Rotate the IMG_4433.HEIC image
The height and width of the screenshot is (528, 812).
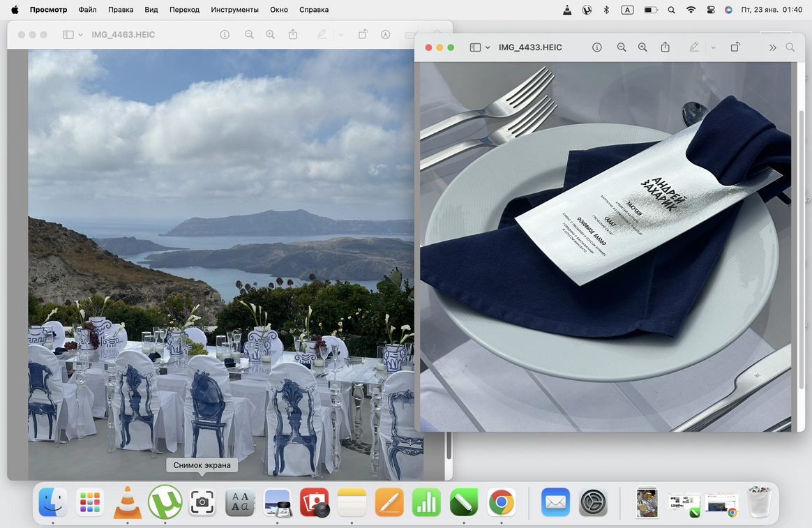(x=735, y=47)
